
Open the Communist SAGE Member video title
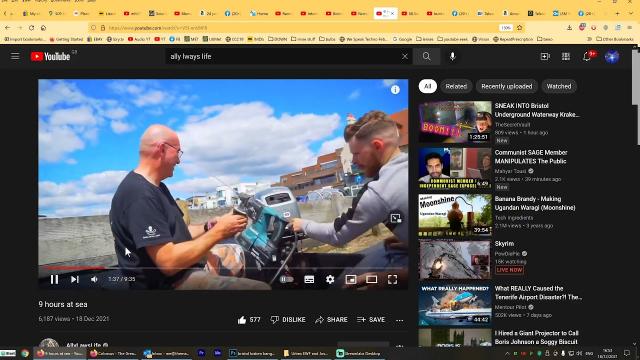click(531, 157)
